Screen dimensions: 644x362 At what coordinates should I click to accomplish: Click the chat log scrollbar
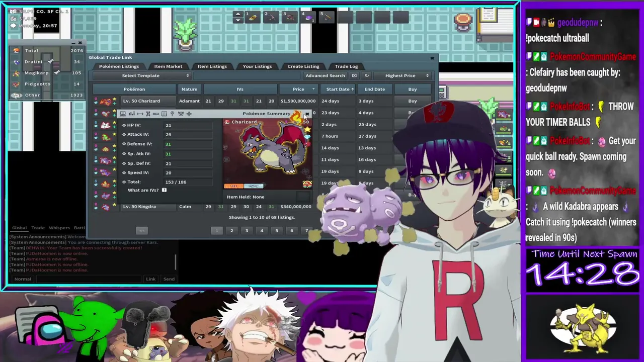click(176, 261)
